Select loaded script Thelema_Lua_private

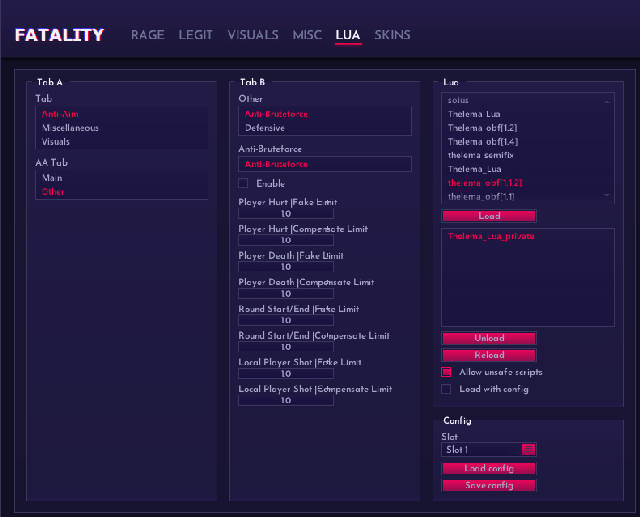pos(491,236)
